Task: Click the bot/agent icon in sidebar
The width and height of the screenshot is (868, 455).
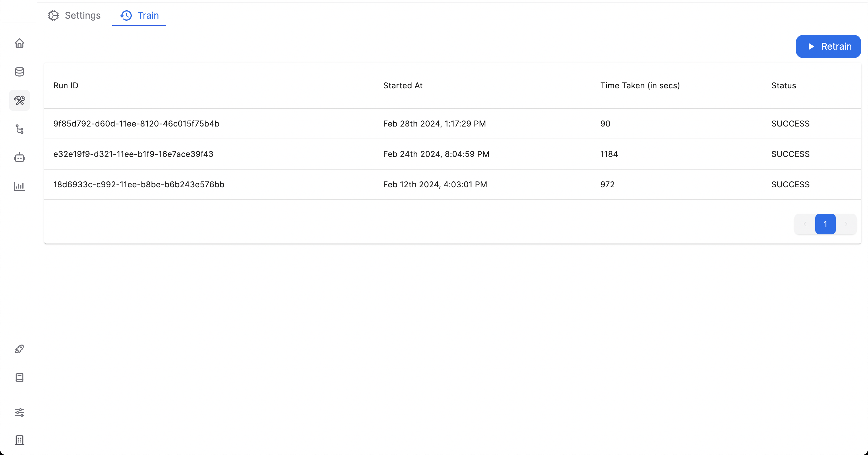Action: point(19,158)
